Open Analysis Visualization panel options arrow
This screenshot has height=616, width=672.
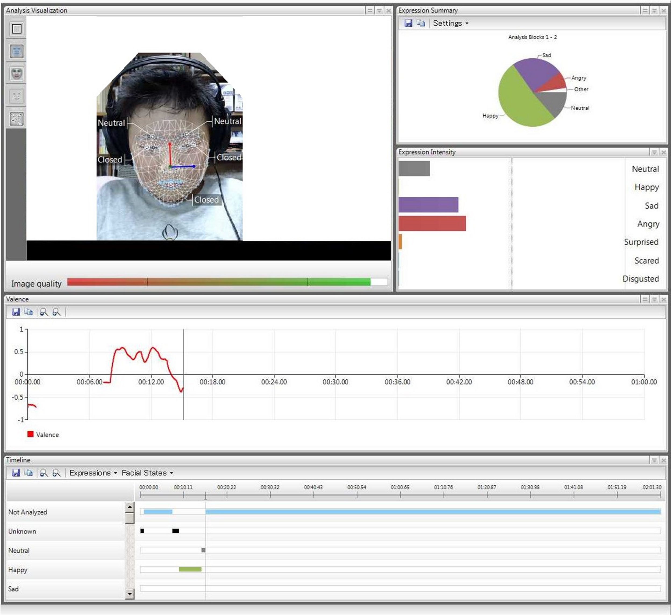click(x=379, y=11)
